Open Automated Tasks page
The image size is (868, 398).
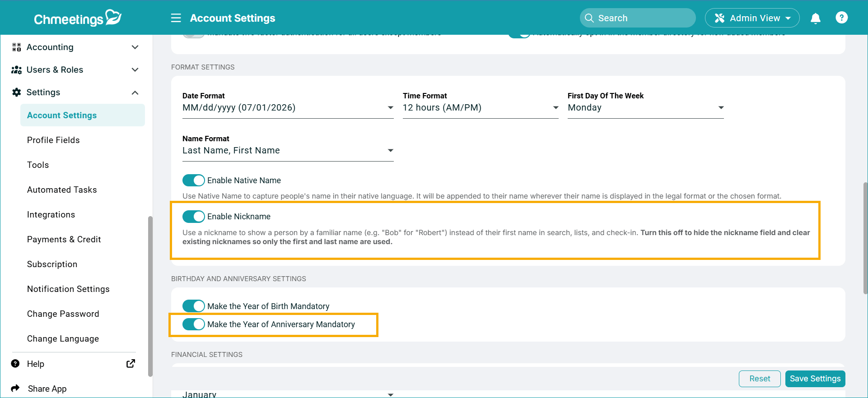coord(62,190)
